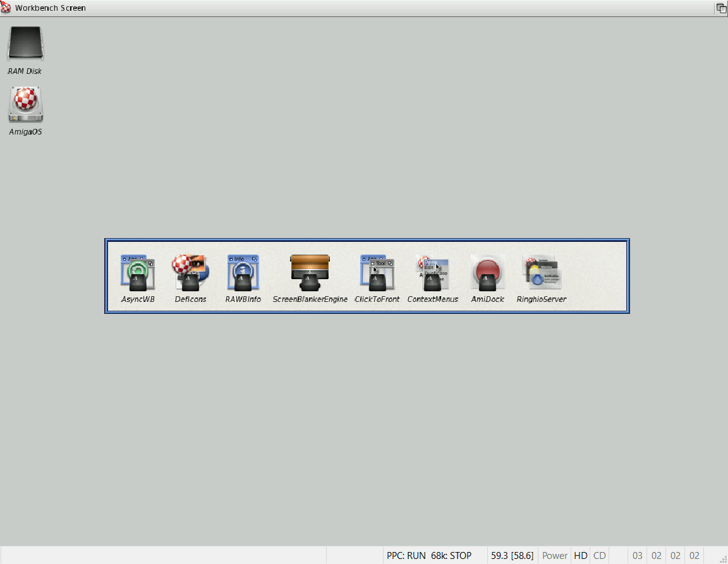
Task: Click the Power indicator in status bar
Action: point(554,556)
